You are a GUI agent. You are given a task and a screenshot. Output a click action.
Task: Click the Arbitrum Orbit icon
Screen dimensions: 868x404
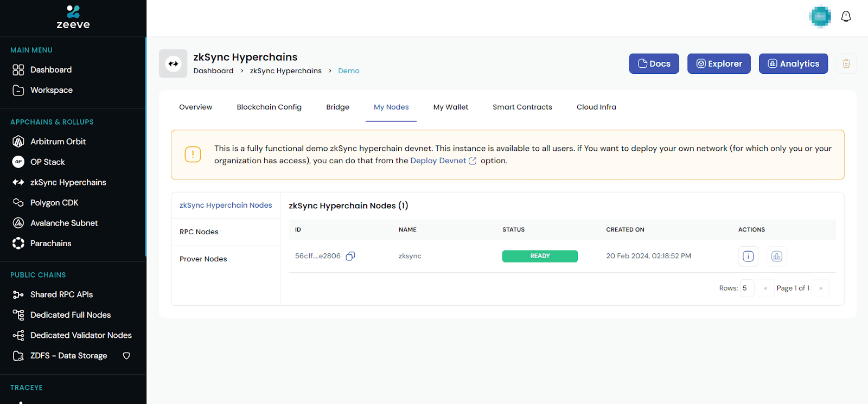pos(18,142)
